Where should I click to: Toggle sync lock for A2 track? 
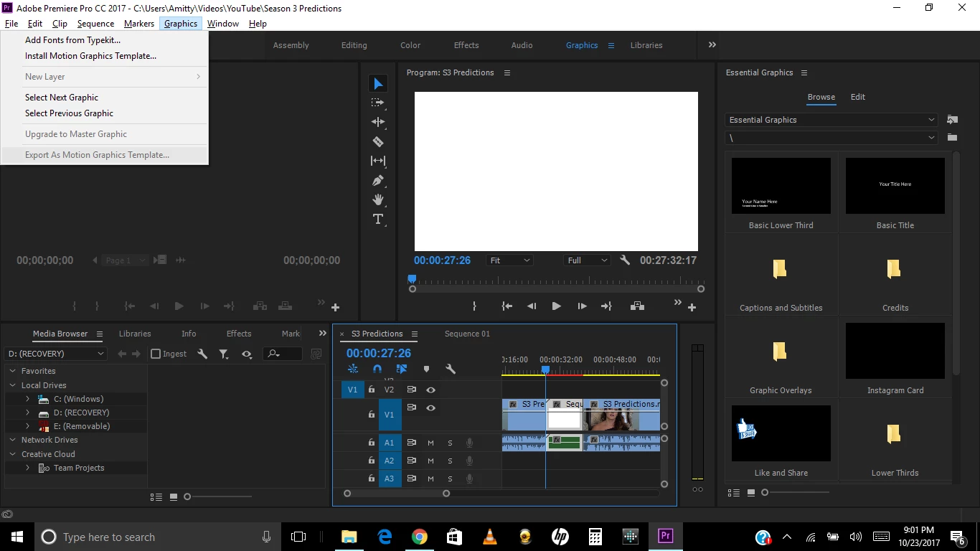(412, 461)
